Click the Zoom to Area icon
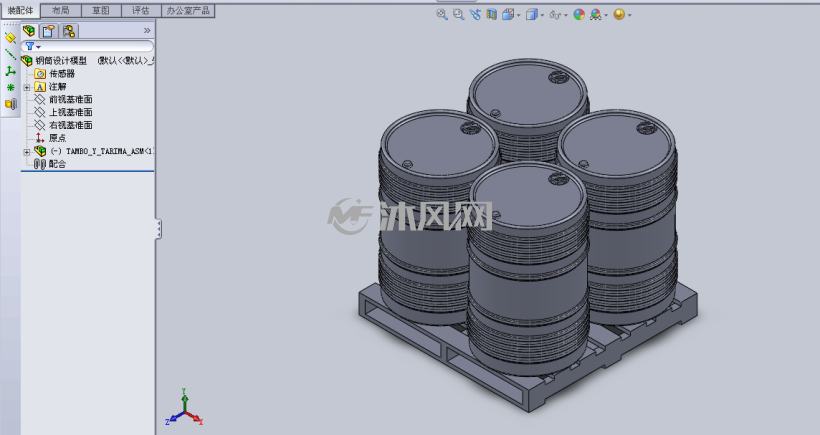This screenshot has height=435, width=820. click(x=459, y=15)
